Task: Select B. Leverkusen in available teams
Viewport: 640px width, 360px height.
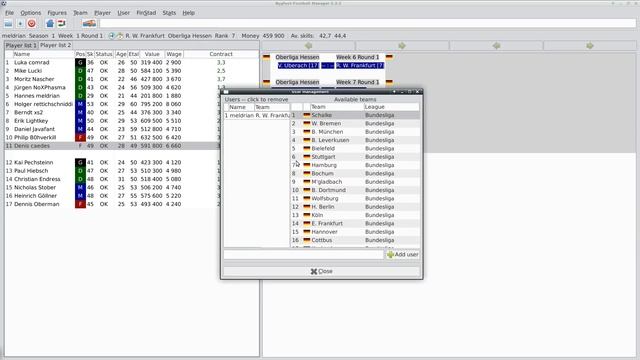Action: pyautogui.click(x=355, y=140)
